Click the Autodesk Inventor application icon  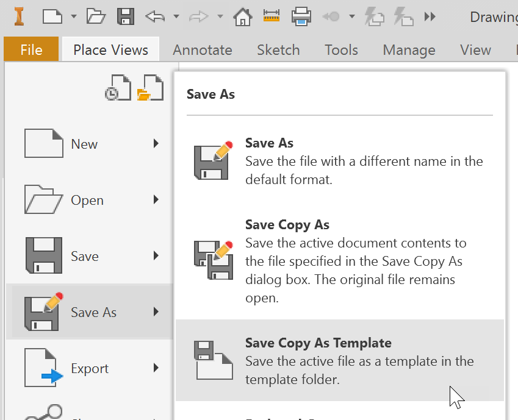(18, 17)
